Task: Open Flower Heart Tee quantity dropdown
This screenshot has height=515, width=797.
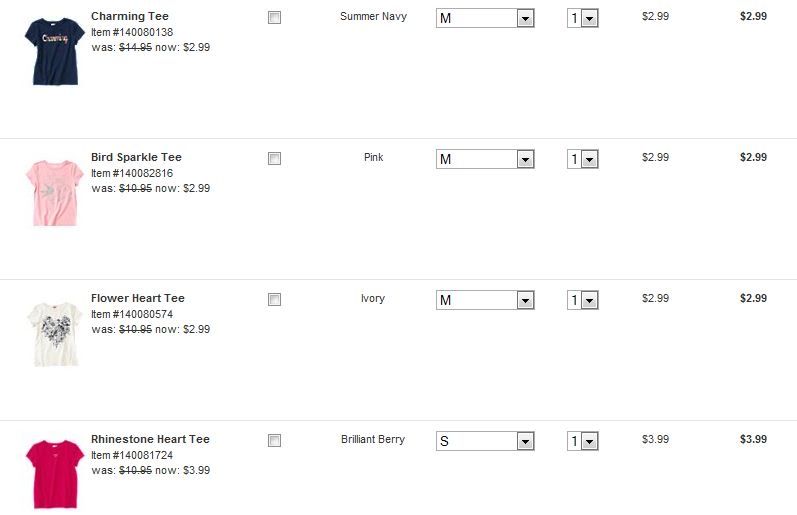Action: pyautogui.click(x=582, y=301)
